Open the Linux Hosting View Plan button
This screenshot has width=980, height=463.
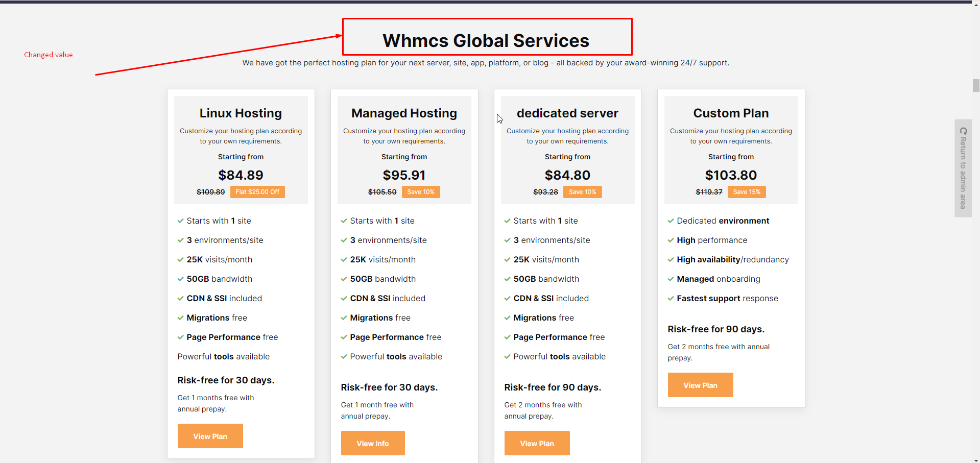pyautogui.click(x=210, y=436)
